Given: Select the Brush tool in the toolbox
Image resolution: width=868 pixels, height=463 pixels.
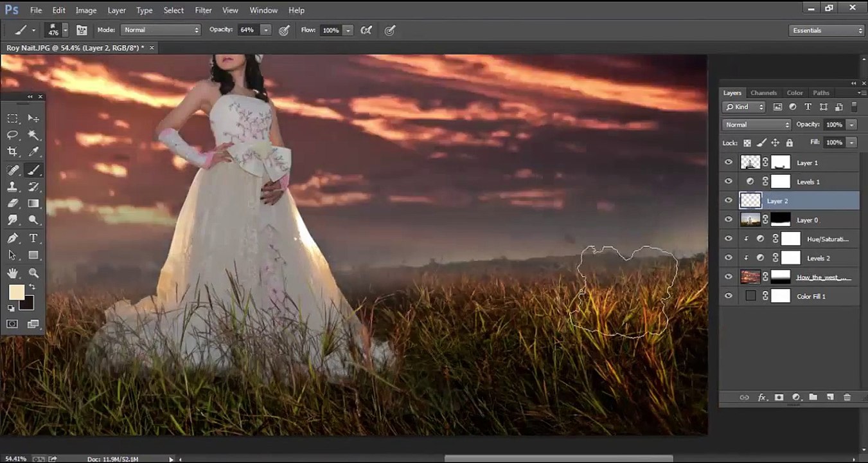Looking at the screenshot, I should click(x=33, y=170).
